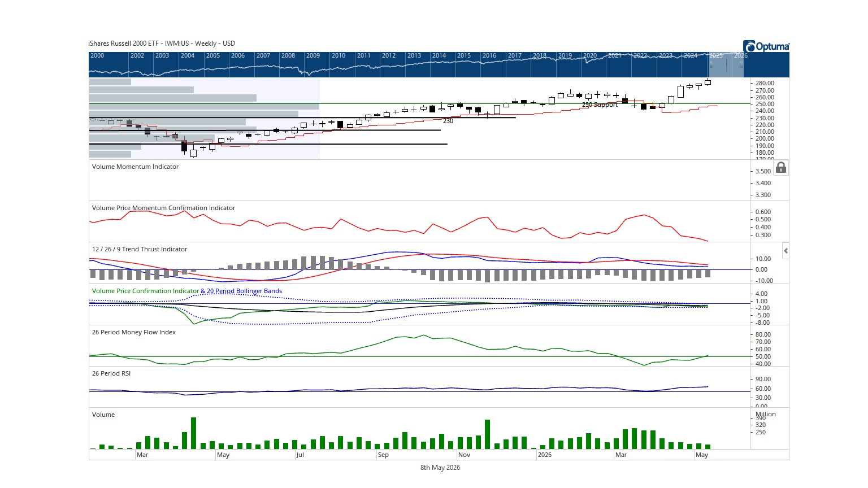The width and height of the screenshot is (868, 488).
Task: Click the 2009 year marker in overview
Action: pyautogui.click(x=313, y=55)
